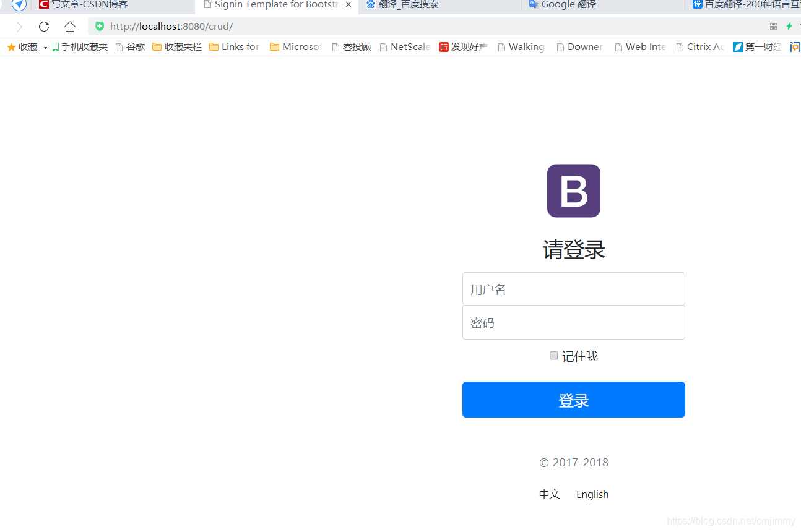
Task: Click the favorites star icon
Action: [x=11, y=47]
